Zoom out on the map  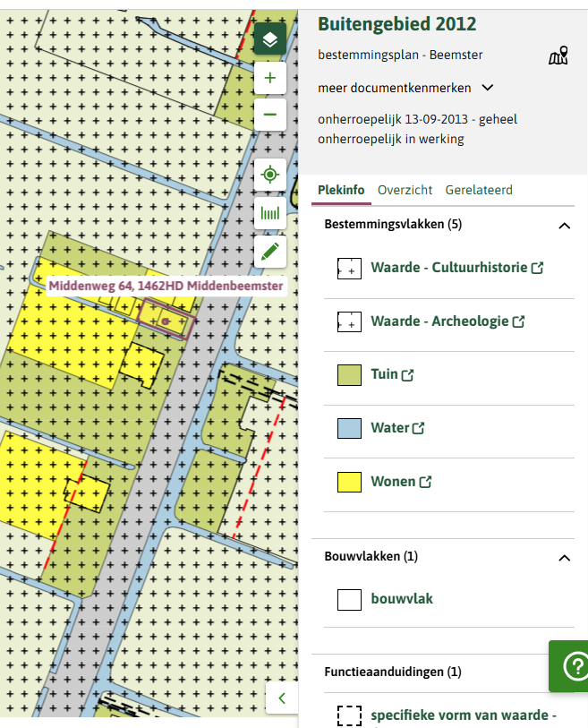pos(269,115)
